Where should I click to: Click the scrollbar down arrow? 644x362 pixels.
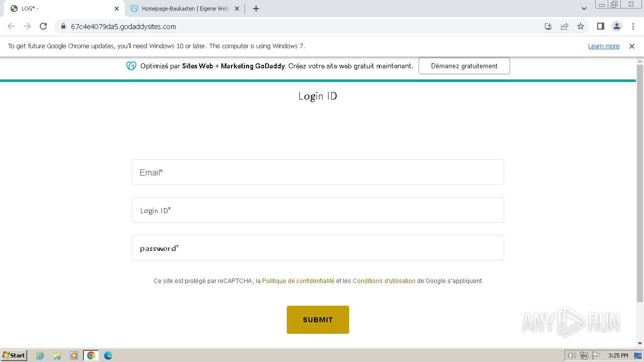[x=640, y=343]
